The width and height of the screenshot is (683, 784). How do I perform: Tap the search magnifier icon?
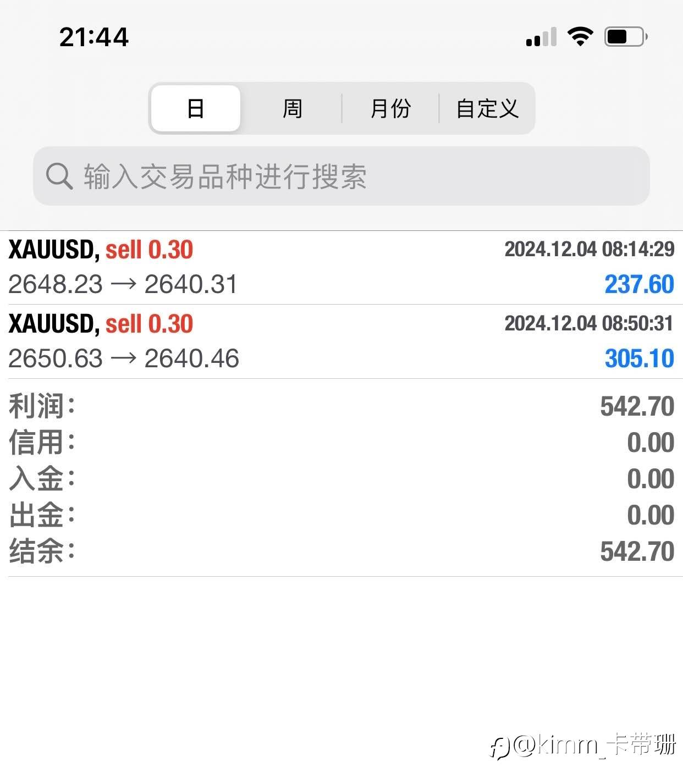(59, 176)
